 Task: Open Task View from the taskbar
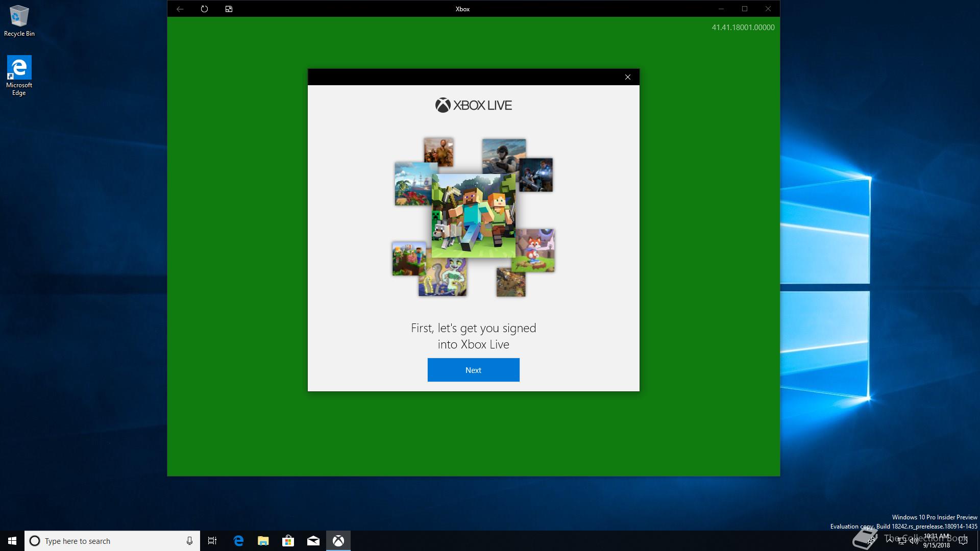coord(212,541)
